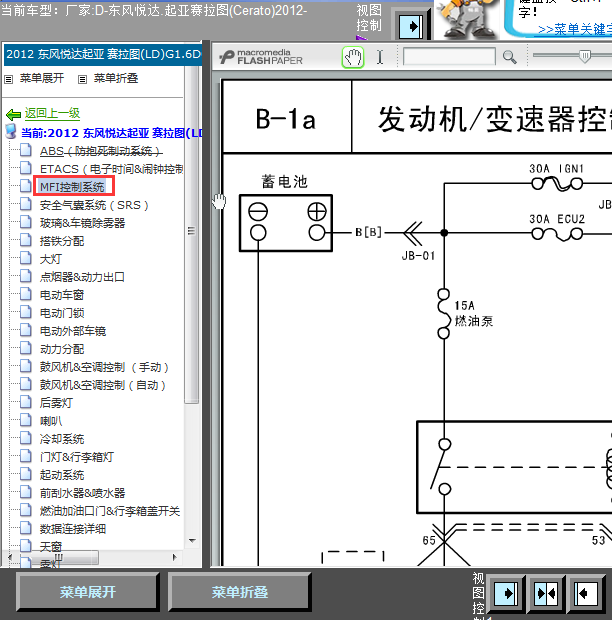Click the large 菜单折叠 button at the bottom

(240, 592)
